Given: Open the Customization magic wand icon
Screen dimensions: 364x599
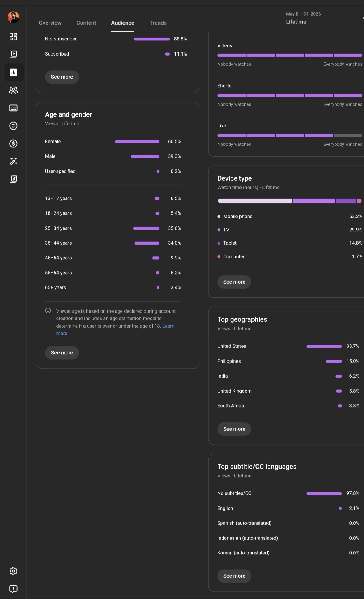Looking at the screenshot, I should (x=13, y=161).
